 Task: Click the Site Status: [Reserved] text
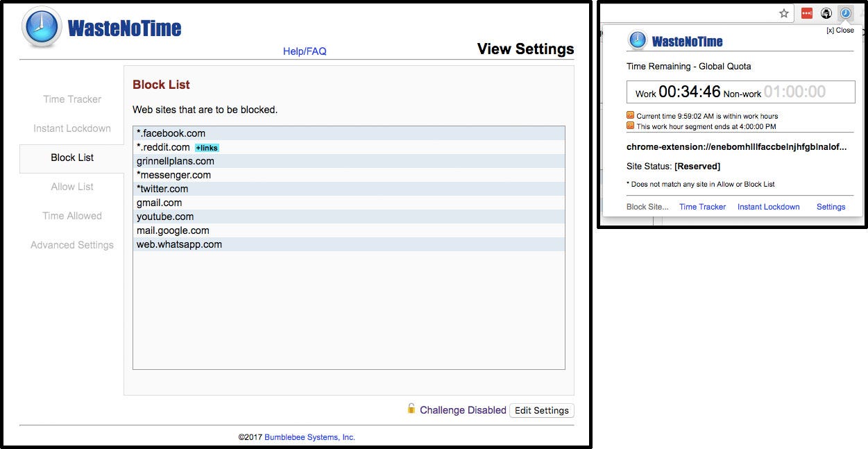(x=673, y=167)
